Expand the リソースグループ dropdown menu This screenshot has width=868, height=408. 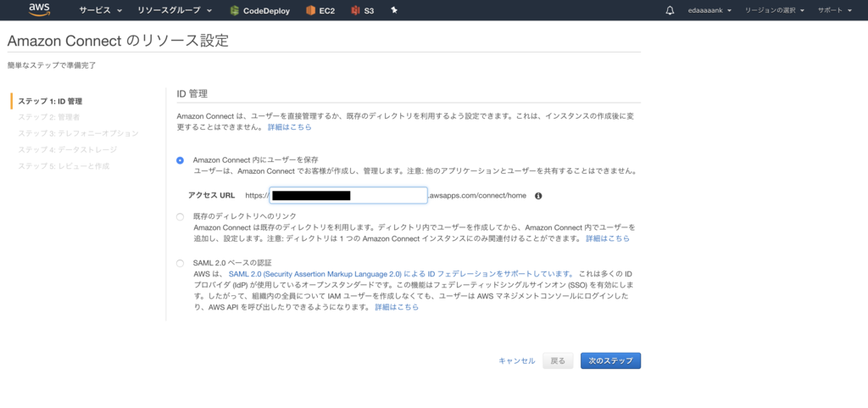(x=175, y=10)
